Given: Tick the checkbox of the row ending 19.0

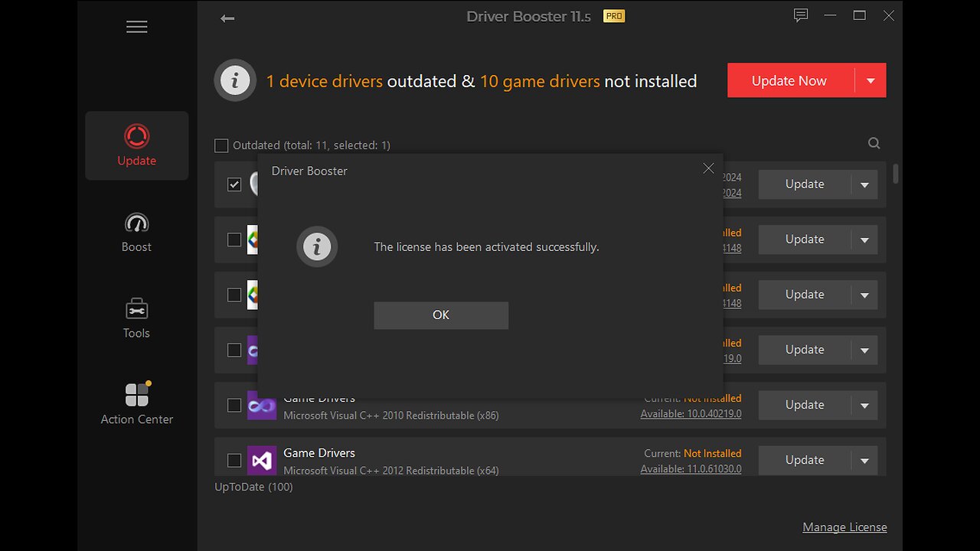Looking at the screenshot, I should point(234,350).
